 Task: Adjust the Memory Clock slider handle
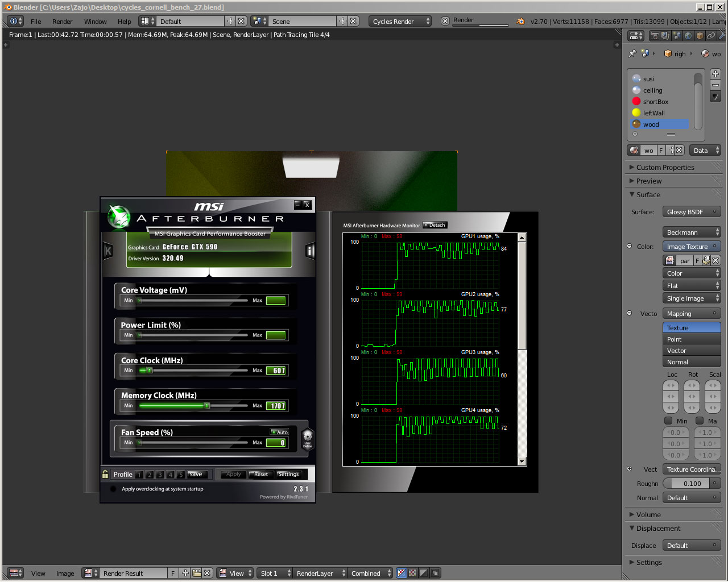[x=207, y=405]
